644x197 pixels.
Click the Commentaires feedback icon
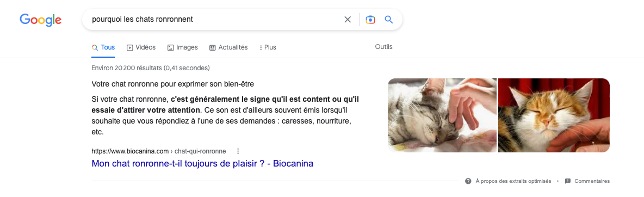pyautogui.click(x=568, y=181)
